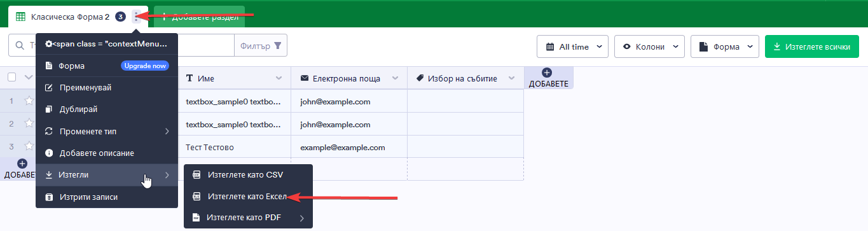Click the trash icon beside Изтрити записи
Viewport: 868px width, 231px height.
click(49, 197)
